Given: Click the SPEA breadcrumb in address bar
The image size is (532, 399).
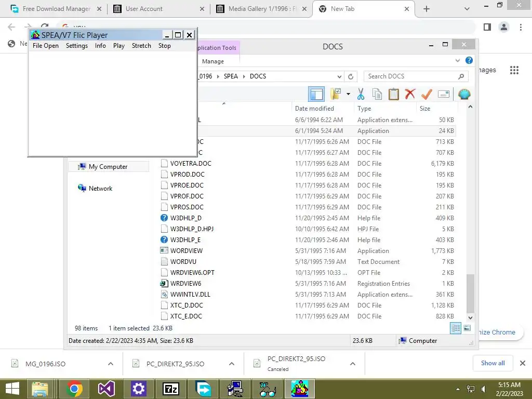Looking at the screenshot, I should coord(231,76).
